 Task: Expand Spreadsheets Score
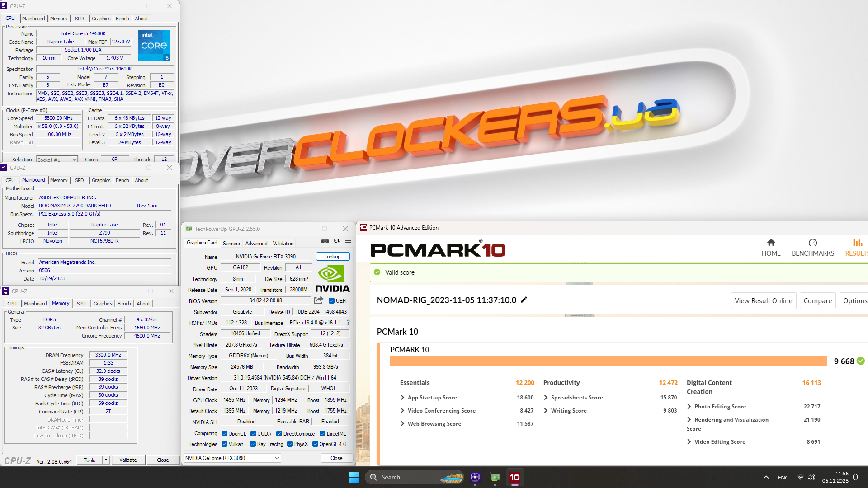pos(546,398)
